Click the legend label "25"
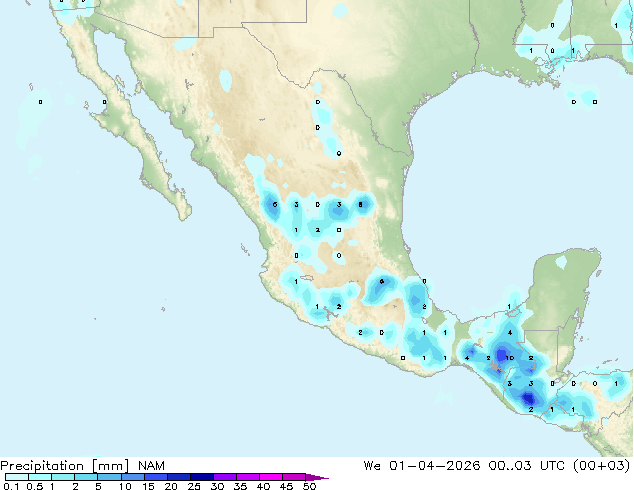 coord(194,486)
